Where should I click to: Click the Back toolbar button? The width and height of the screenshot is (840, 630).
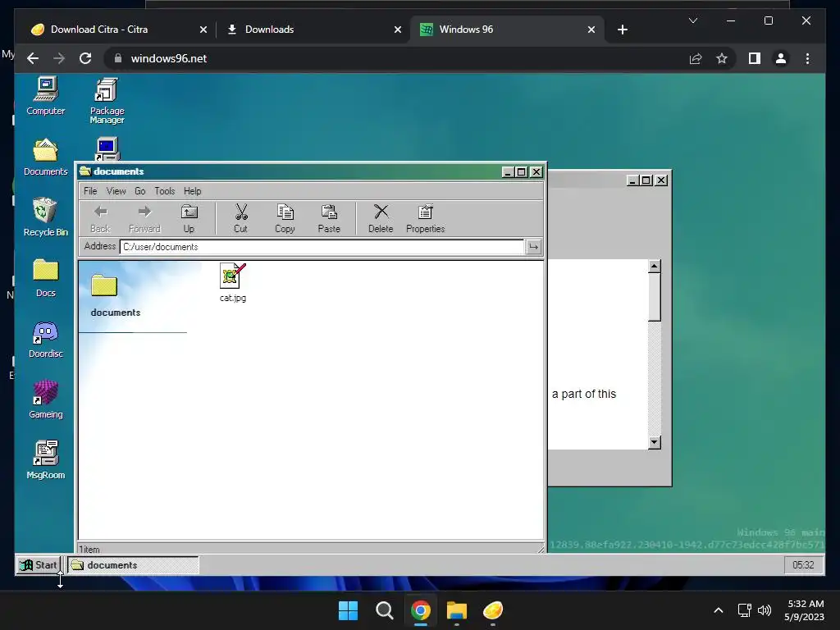tap(100, 218)
